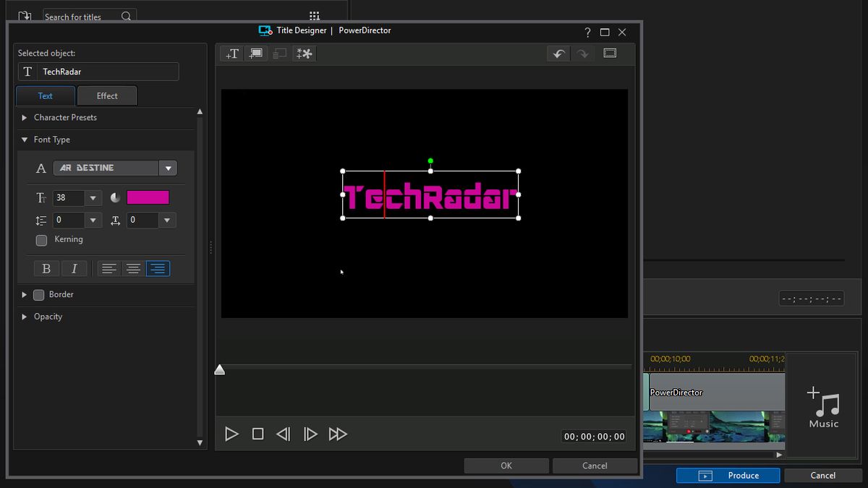868x488 pixels.
Task: Click the Produce button on the timeline
Action: pyautogui.click(x=727, y=475)
